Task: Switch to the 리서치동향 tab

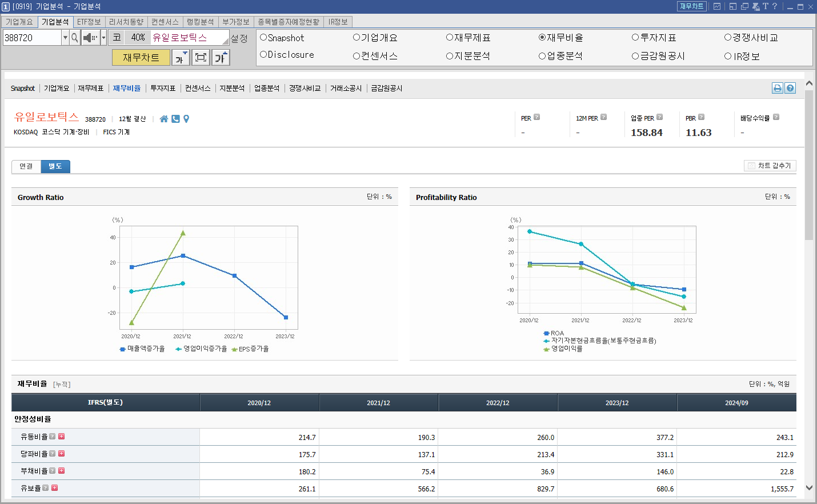Action: [x=126, y=22]
